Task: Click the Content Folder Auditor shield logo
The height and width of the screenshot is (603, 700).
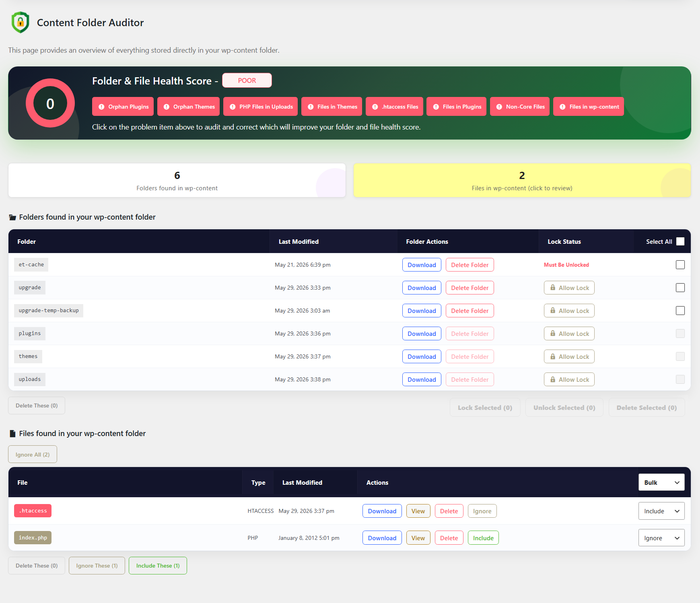Action: (x=21, y=23)
